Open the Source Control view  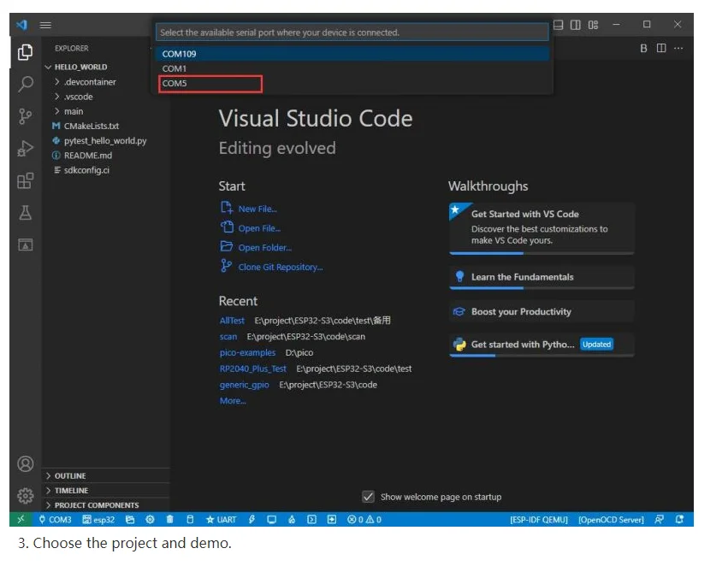pos(26,116)
